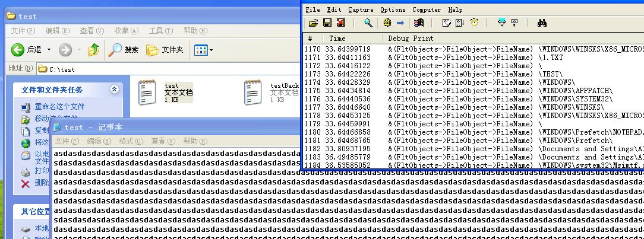
Task: Click the Save floppy disk icon in DebugView
Action: coord(327,23)
